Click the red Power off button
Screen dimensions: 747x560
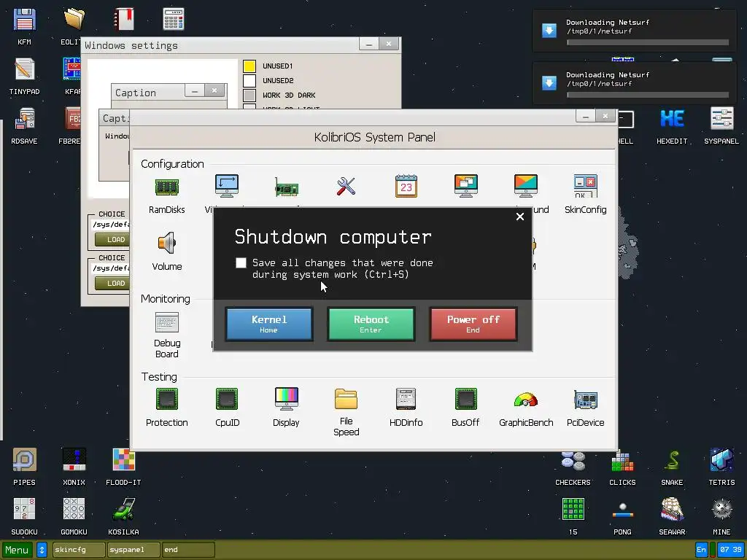pos(473,324)
